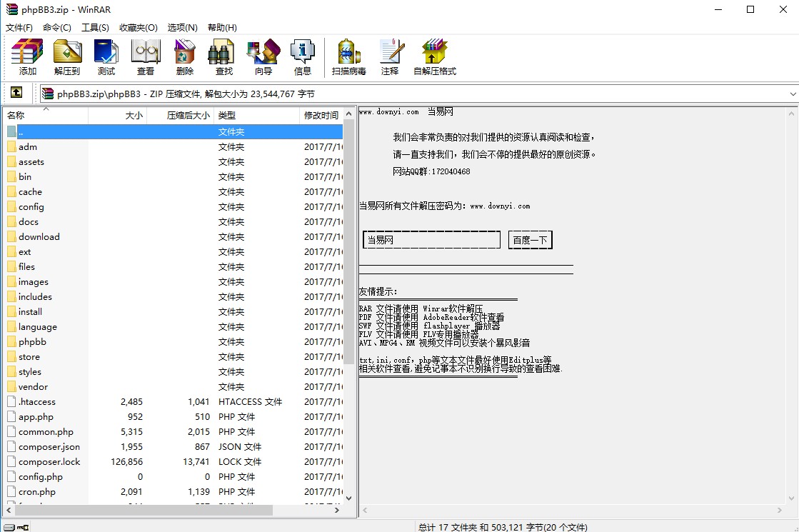
Task: Click the 当易网 button
Action: click(431, 239)
